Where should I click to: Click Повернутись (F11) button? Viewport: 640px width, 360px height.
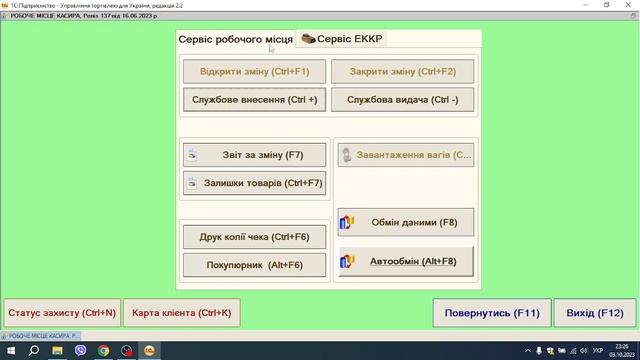point(492,313)
